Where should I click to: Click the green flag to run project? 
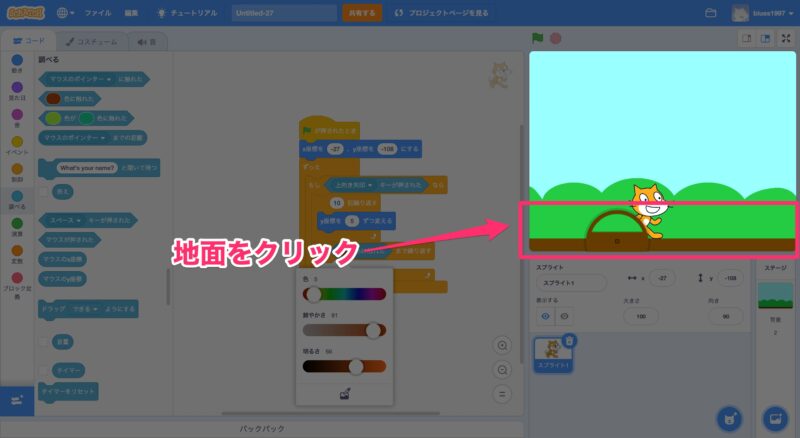[x=538, y=38]
